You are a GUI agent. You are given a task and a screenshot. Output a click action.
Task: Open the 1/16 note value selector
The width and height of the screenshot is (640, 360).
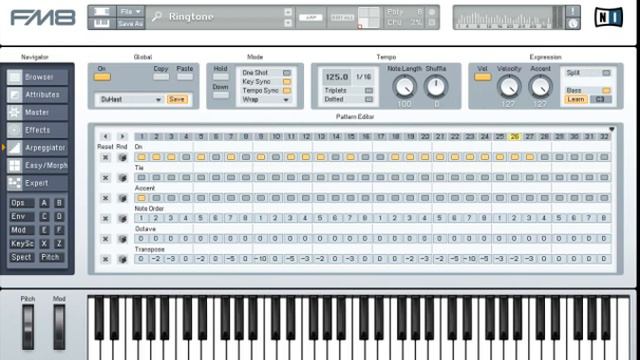click(x=364, y=77)
